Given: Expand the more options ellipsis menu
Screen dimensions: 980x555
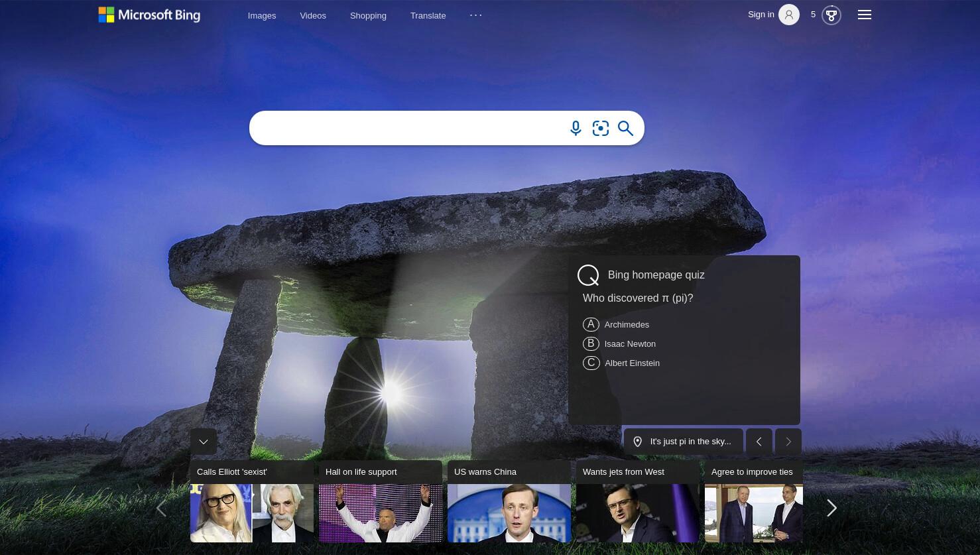Looking at the screenshot, I should 476,15.
